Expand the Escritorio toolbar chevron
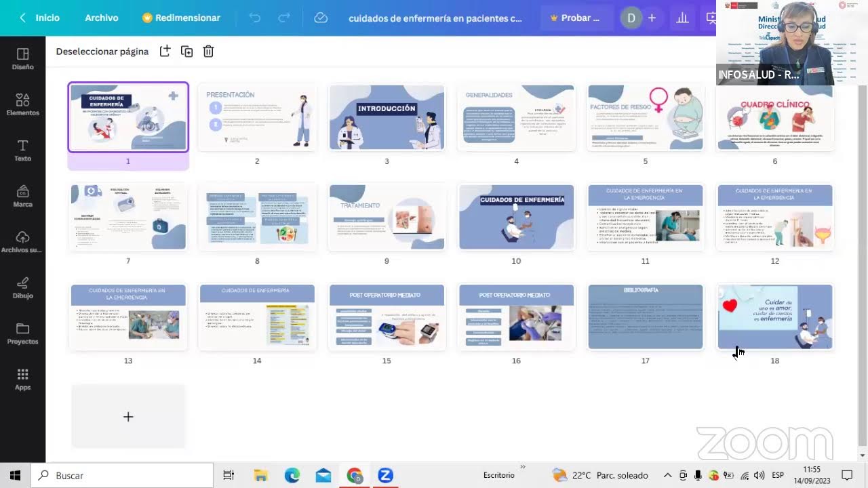The height and width of the screenshot is (488, 868). (523, 467)
